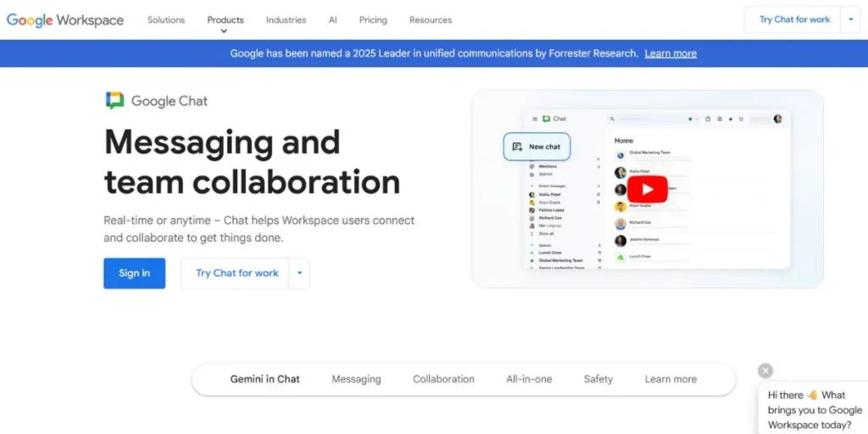Screen dimensions: 868x434
Task: Click Lunch Crew green icon under Home in preview
Action: 620,258
